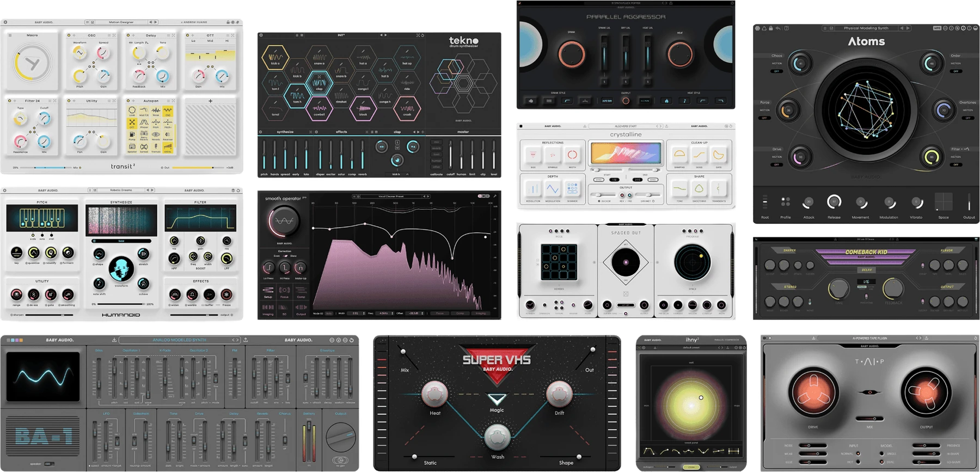The height and width of the screenshot is (472, 980).
Task: Click the 1/32 sync value in Crystalline
Action: tap(614, 180)
